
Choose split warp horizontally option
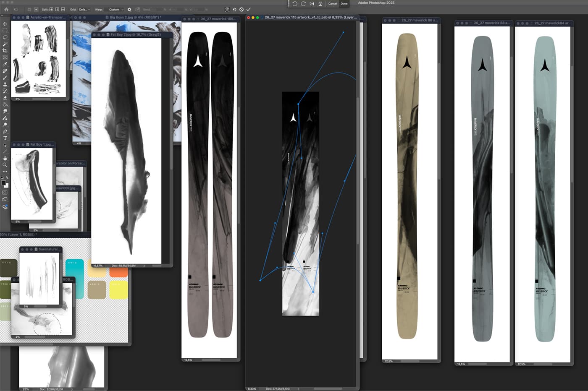coord(63,9)
